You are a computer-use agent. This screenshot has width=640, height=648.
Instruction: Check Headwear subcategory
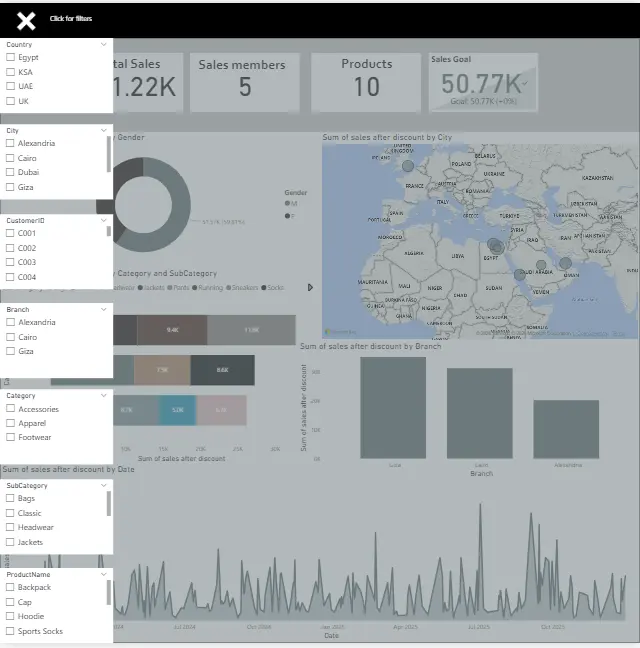10,527
